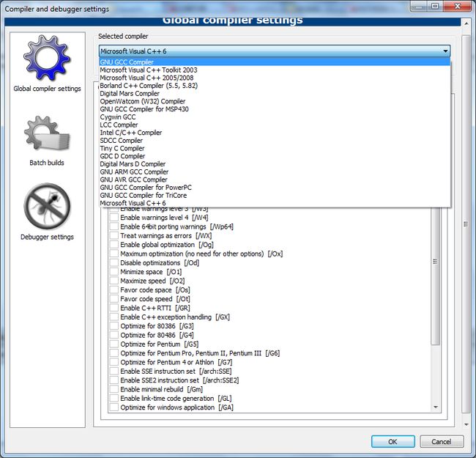
Task: Enable SSE instruction set [/arch:SSE]
Action: (114, 371)
